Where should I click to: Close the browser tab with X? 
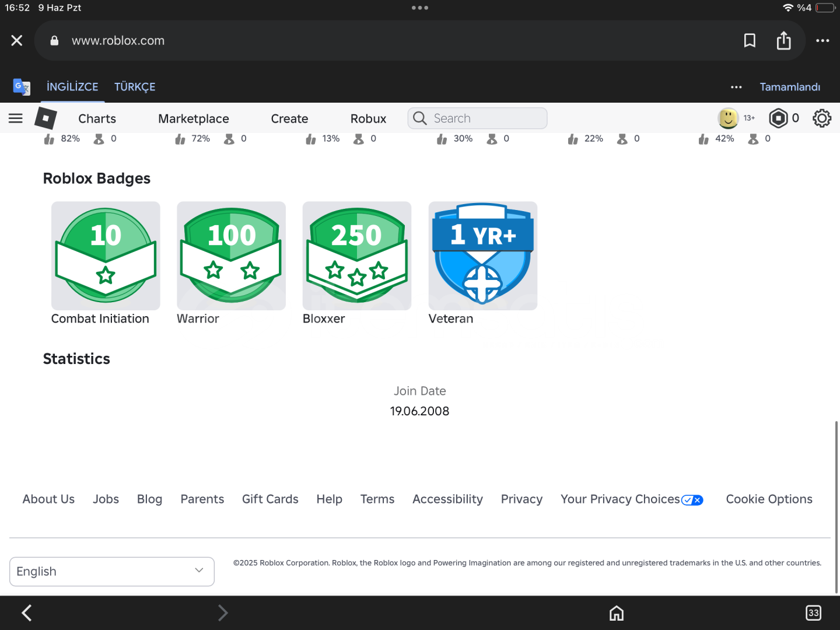click(17, 40)
